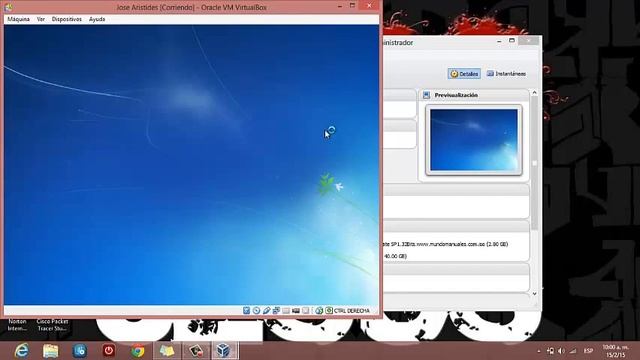640x360 pixels.
Task: Click the video capture status icon
Action: pos(306,311)
